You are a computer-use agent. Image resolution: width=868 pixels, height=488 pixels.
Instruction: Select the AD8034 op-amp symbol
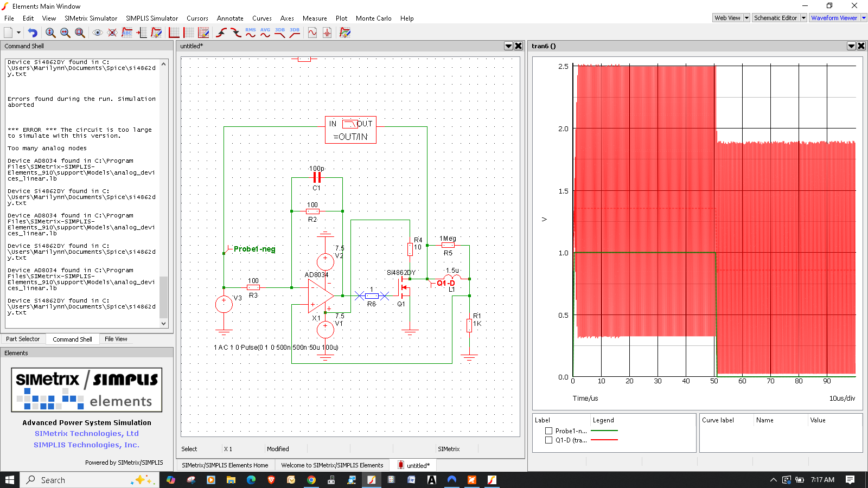point(321,296)
